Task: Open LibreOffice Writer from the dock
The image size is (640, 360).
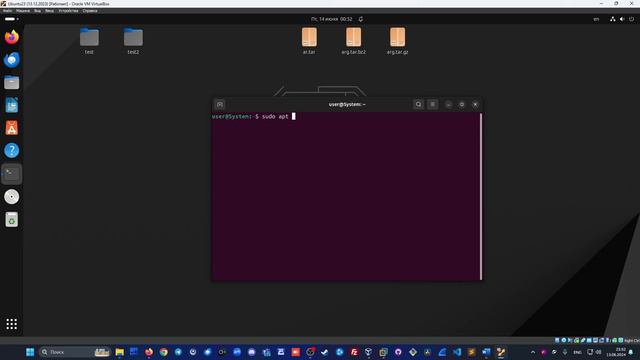Action: pyautogui.click(x=11, y=105)
